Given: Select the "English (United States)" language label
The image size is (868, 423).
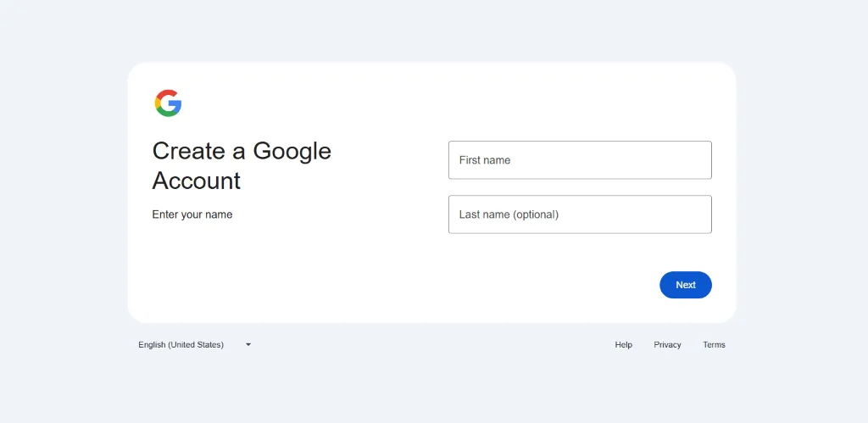Looking at the screenshot, I should pos(181,345).
